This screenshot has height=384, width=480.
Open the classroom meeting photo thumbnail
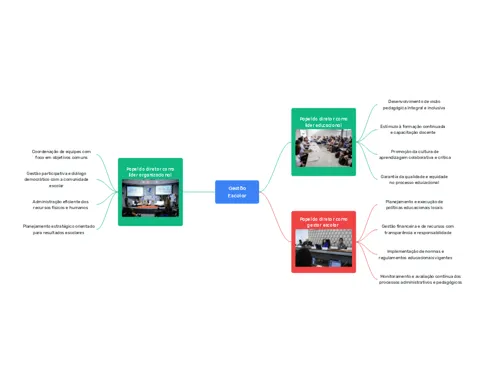point(323,148)
